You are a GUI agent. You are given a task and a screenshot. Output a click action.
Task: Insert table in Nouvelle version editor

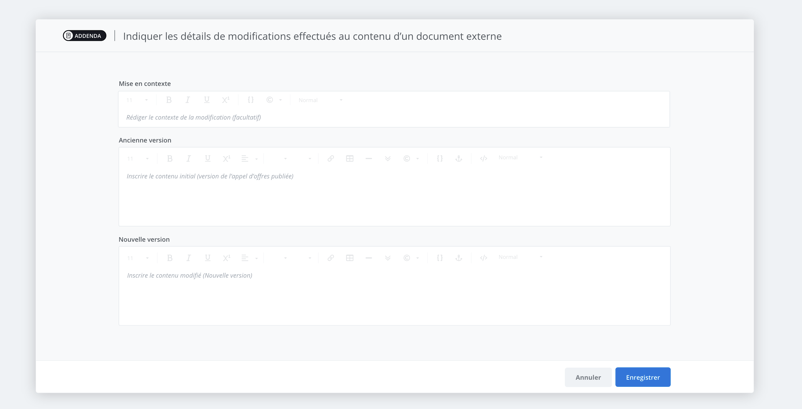350,258
